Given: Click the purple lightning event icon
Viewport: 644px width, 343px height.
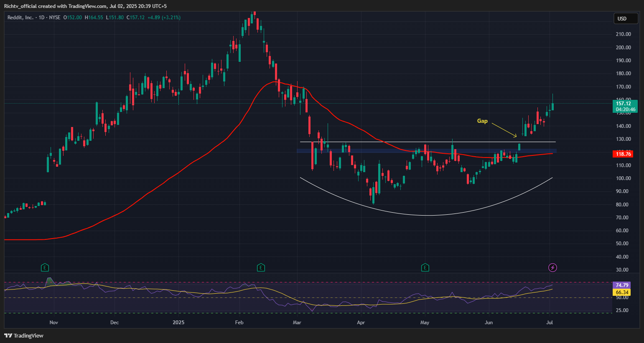Looking at the screenshot, I should (552, 267).
